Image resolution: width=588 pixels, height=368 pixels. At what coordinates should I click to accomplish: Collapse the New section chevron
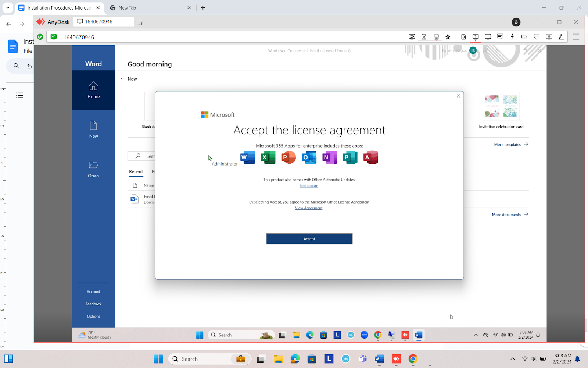pyautogui.click(x=122, y=79)
